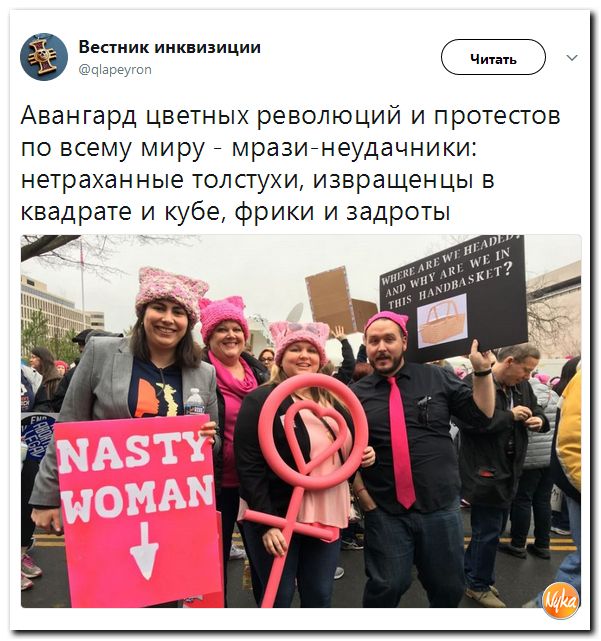Click the NASTY WOMAN text on pink sign
The image size is (601, 641).
pyautogui.click(x=135, y=476)
